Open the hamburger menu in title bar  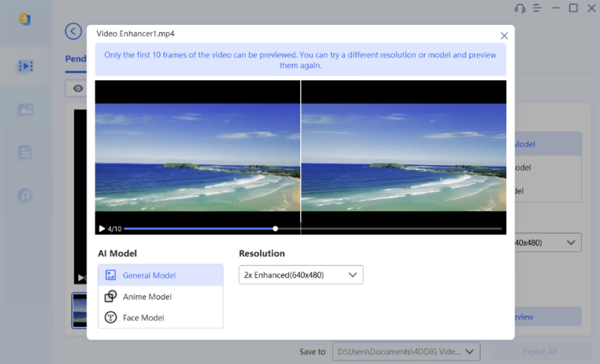537,8
